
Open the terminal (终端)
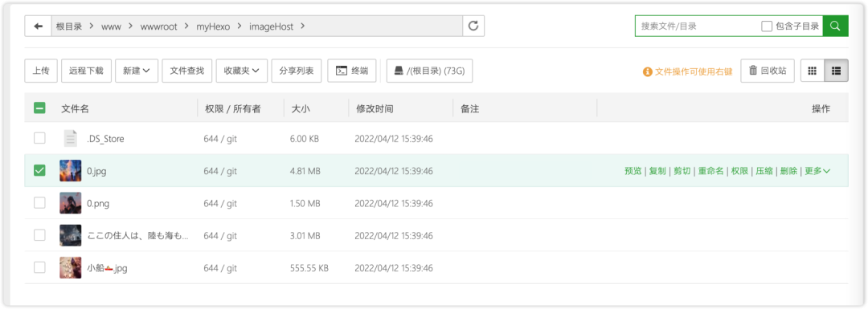(351, 71)
